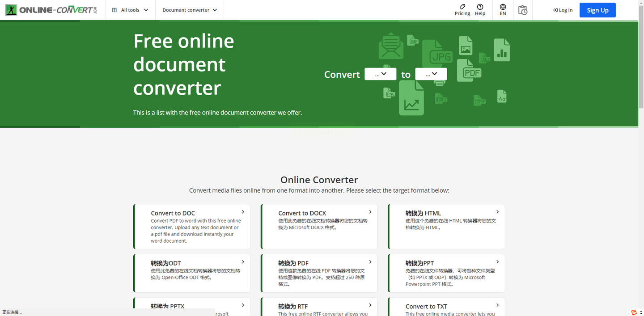Open the Convert source format dropdown

coord(380,74)
